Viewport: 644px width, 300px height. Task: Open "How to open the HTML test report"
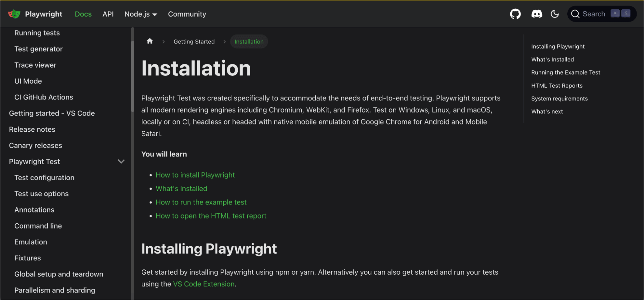(211, 216)
